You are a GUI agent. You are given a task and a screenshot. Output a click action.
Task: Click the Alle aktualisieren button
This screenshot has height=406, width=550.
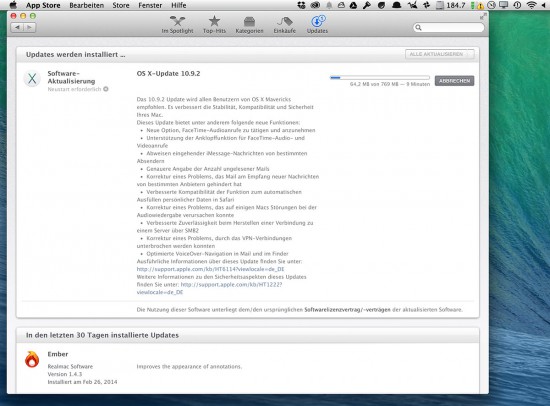tap(439, 54)
